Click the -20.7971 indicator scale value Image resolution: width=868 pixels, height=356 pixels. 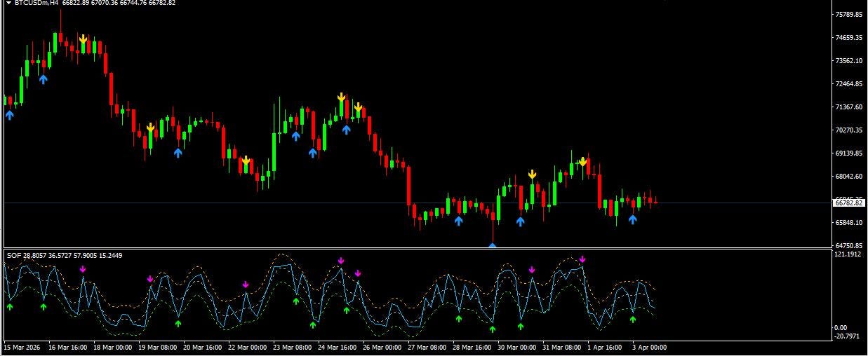click(847, 336)
